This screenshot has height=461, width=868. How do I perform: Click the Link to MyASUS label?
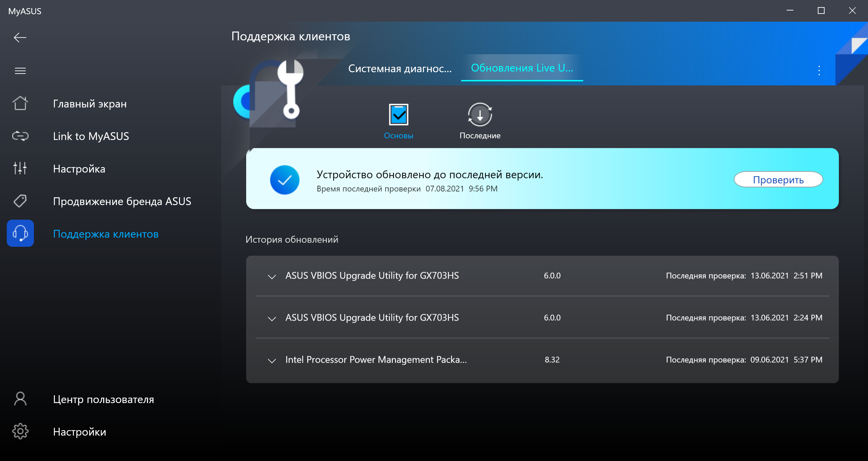click(91, 136)
